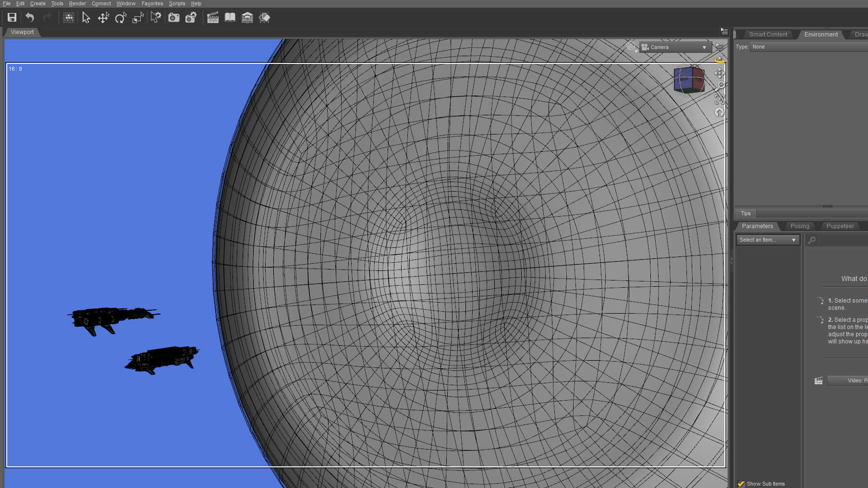Click the Tips tab button

(x=746, y=213)
